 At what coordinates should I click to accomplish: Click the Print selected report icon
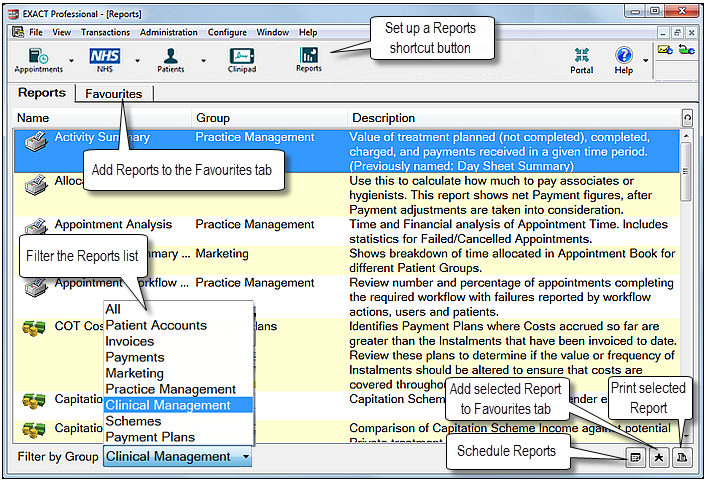tap(682, 458)
